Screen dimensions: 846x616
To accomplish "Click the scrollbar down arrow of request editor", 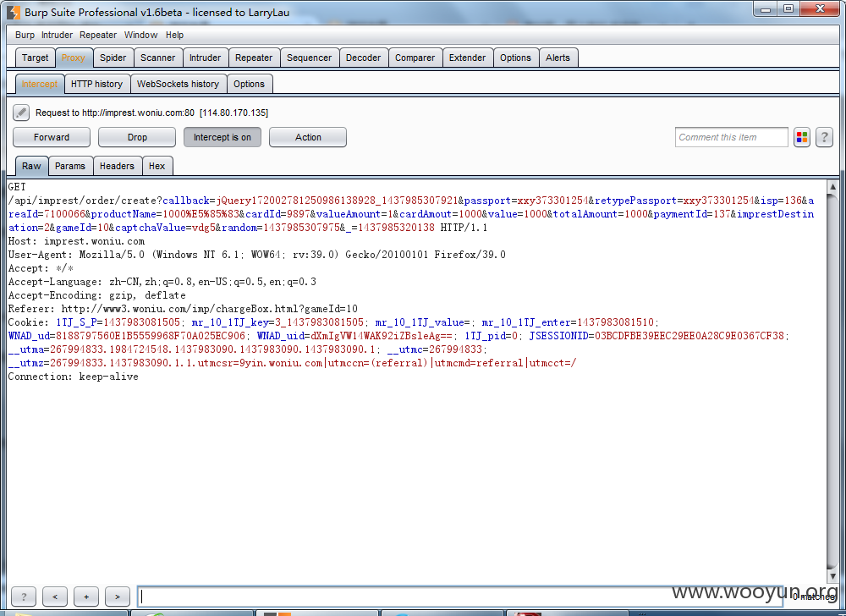I will [832, 576].
